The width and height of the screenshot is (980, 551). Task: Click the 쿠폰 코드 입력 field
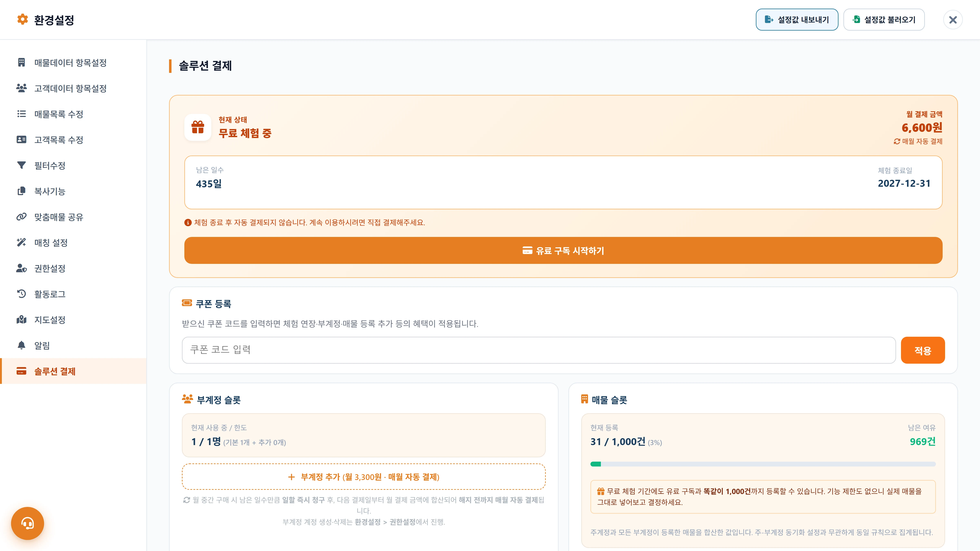(x=539, y=350)
